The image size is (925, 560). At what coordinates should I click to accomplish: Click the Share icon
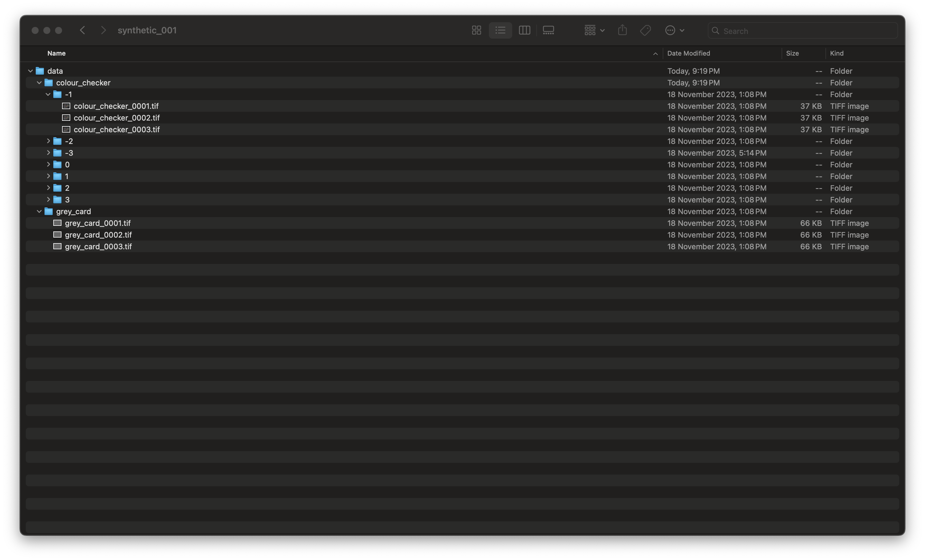click(x=622, y=30)
